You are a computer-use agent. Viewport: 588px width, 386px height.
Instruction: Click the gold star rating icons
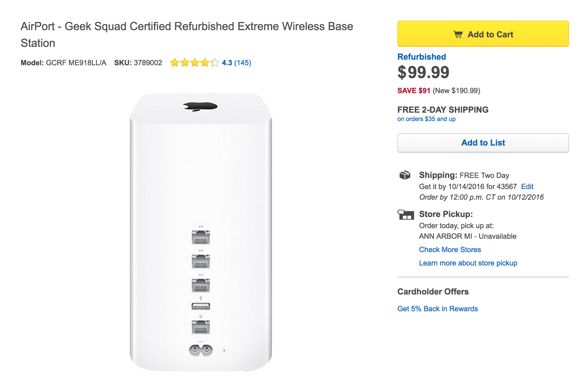(195, 63)
